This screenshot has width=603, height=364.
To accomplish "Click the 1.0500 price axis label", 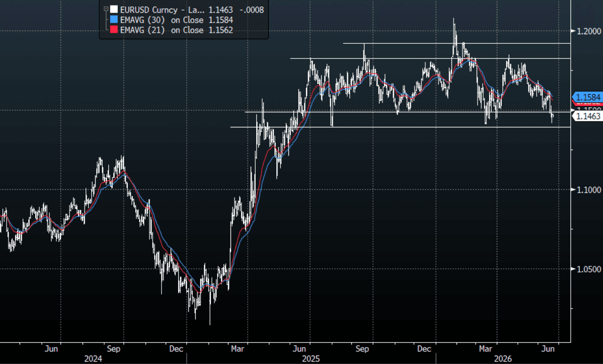I will [x=589, y=269].
